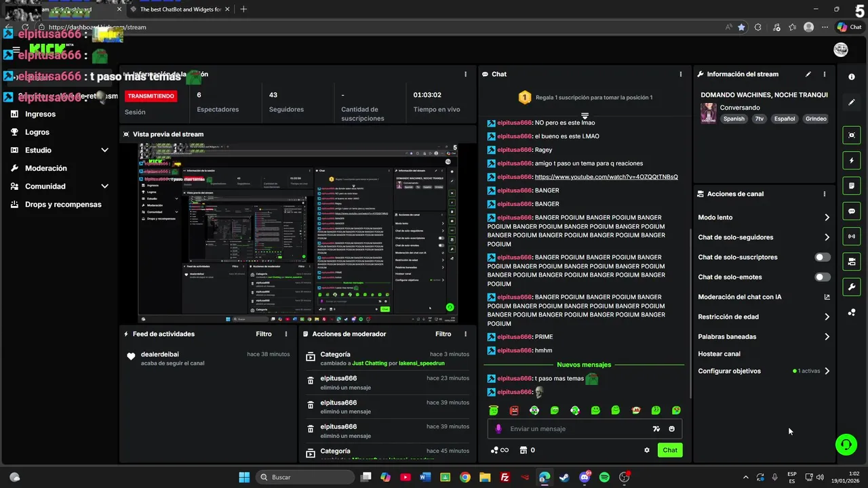This screenshot has height=488, width=868.
Task: Toggle Chat de solo-emotes switch
Action: click(823, 277)
